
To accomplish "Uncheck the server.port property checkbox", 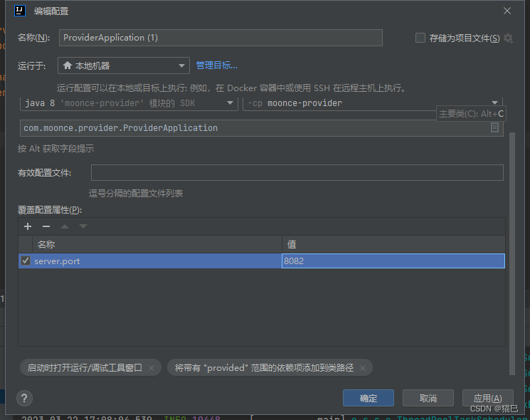I will pyautogui.click(x=26, y=261).
